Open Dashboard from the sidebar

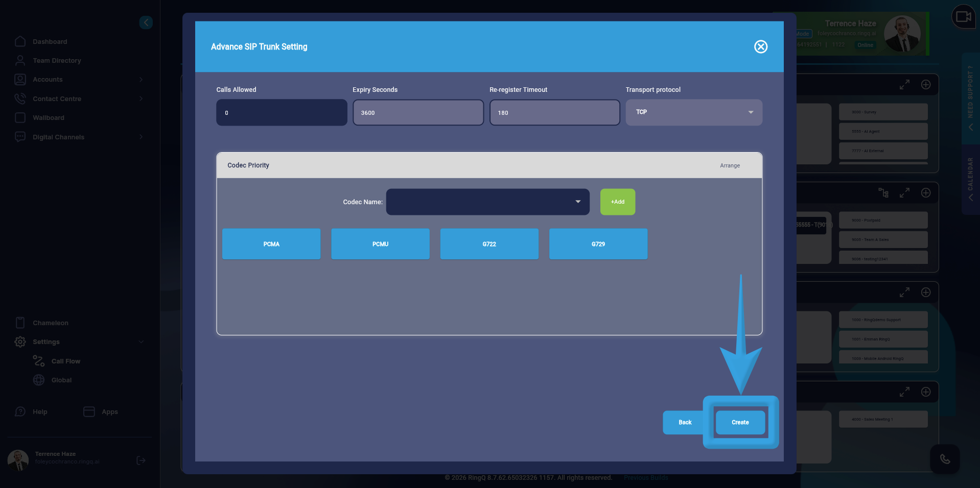click(50, 42)
